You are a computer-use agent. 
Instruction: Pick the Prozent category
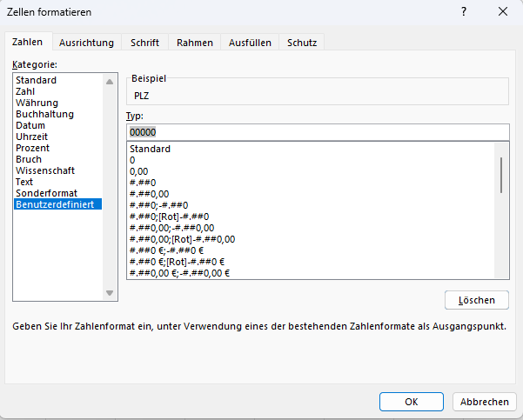[x=34, y=148]
